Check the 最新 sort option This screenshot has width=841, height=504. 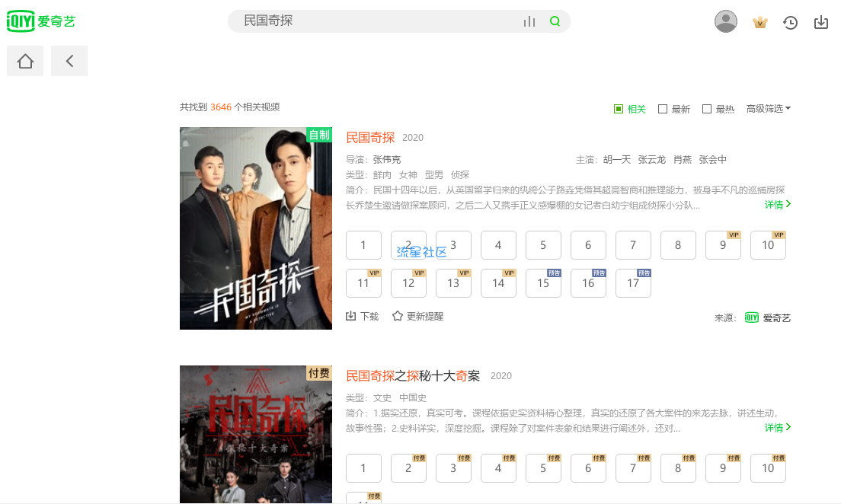click(x=663, y=109)
